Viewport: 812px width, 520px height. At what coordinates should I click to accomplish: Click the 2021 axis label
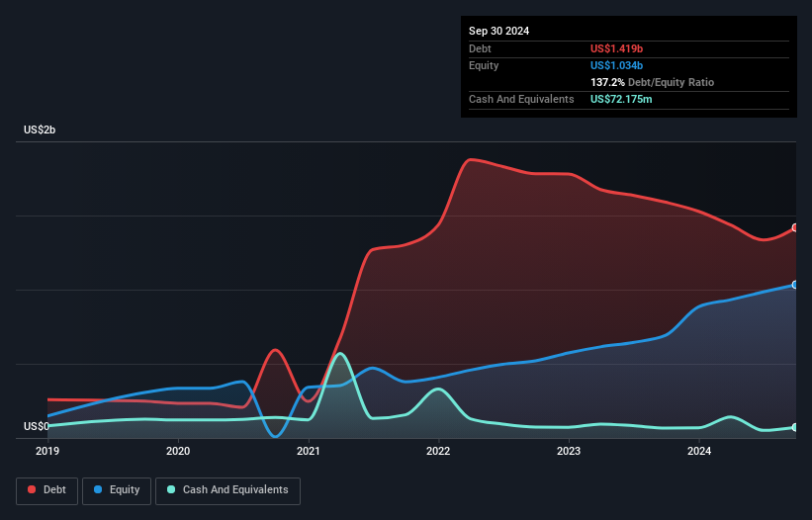pos(309,451)
